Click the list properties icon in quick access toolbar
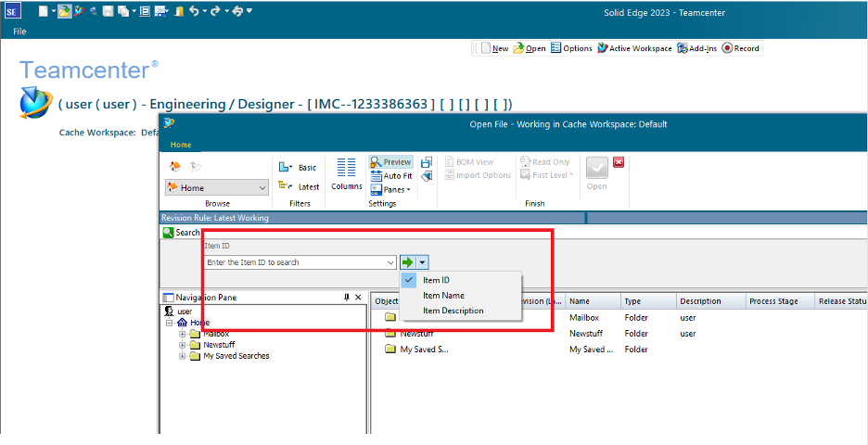This screenshot has width=868, height=445. point(145,11)
